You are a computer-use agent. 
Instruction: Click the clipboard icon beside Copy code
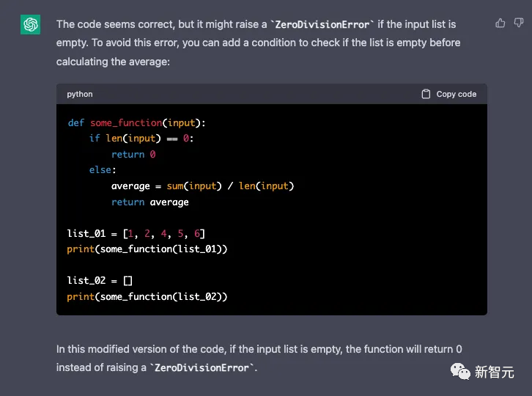[426, 94]
